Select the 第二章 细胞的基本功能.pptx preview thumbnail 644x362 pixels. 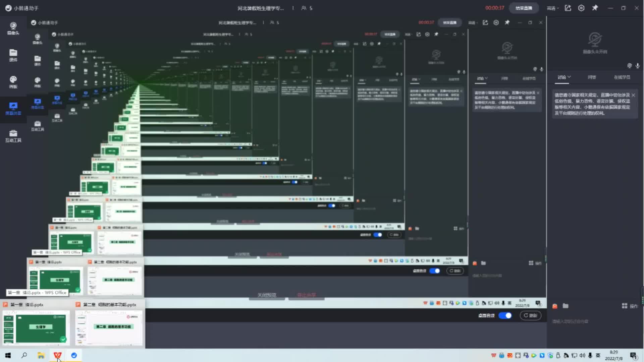pos(109,327)
